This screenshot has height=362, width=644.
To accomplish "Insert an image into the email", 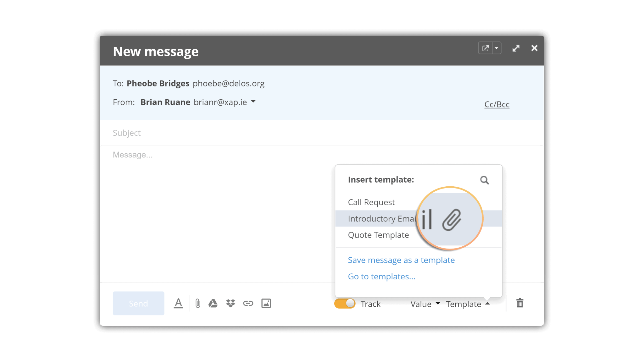I will [266, 303].
